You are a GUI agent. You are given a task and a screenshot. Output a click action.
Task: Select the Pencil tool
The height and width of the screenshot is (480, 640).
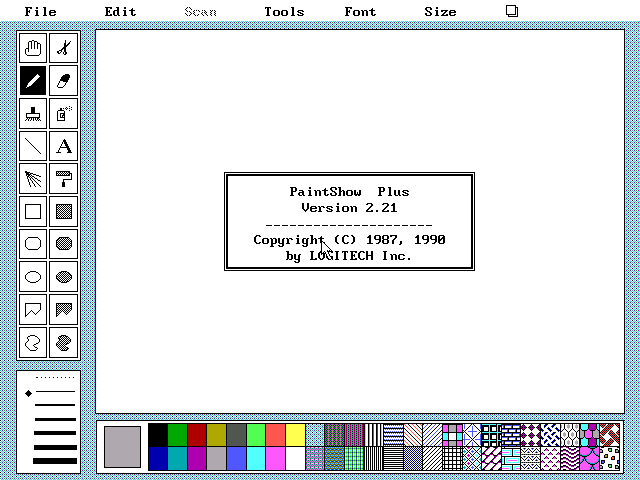[x=33, y=81]
